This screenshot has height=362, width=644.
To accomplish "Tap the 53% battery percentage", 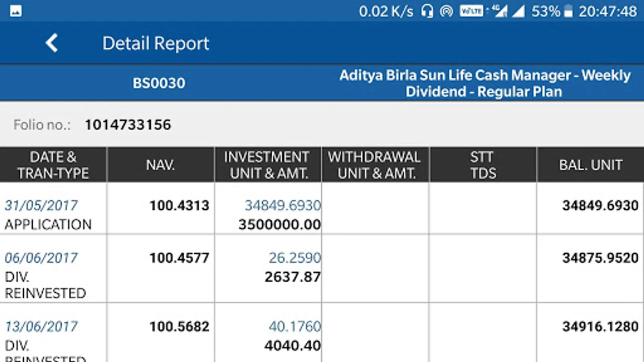I will pyautogui.click(x=546, y=11).
